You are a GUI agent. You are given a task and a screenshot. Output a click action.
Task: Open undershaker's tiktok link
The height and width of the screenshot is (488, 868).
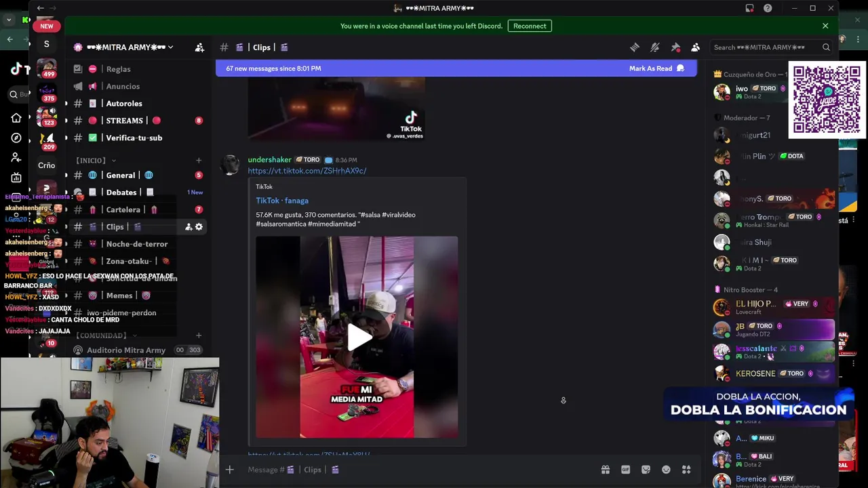(307, 171)
